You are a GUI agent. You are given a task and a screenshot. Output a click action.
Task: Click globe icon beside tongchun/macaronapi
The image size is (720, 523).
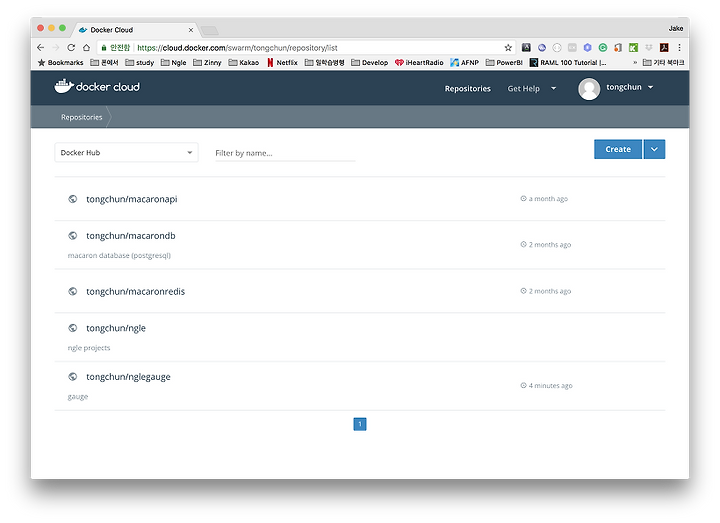[x=73, y=199]
